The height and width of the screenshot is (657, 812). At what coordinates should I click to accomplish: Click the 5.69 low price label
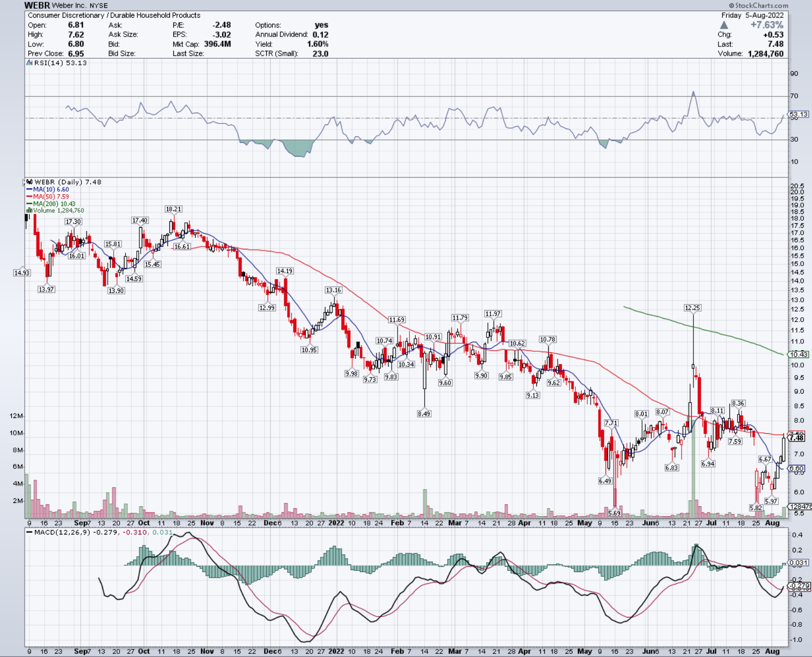point(614,513)
